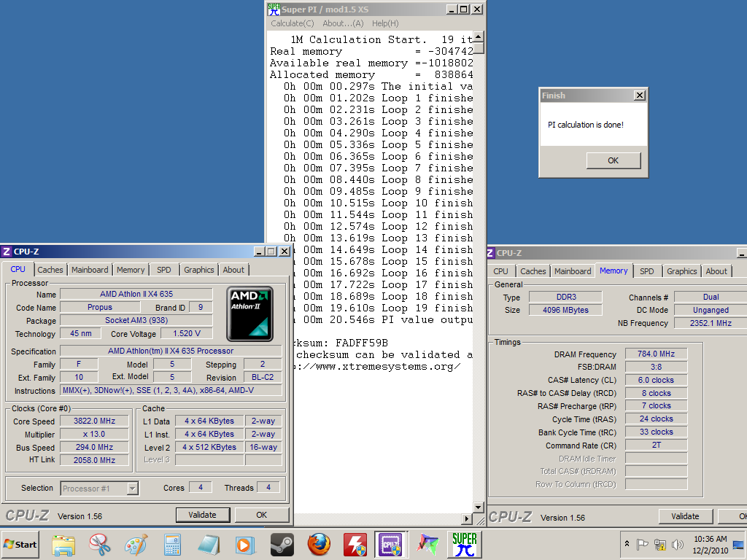Open Windows Explorer folder icon on taskbar

pos(64,544)
